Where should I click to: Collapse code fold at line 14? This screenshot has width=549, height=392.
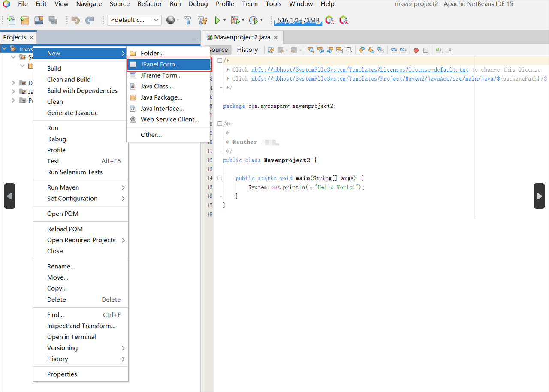(220, 178)
